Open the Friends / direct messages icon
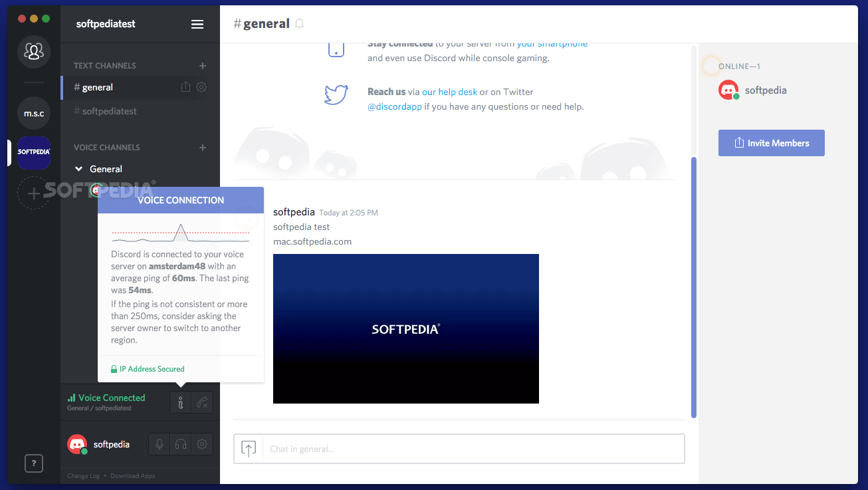Screen dimensions: 868x490 (x=34, y=51)
